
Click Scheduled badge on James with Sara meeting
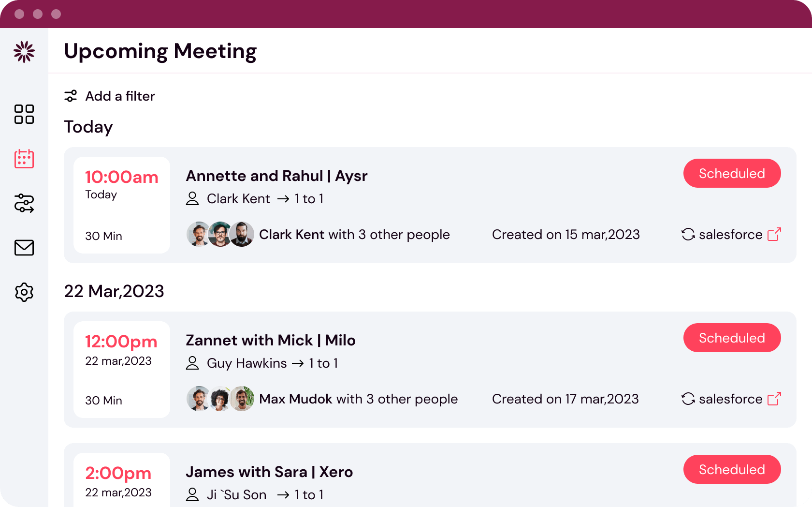(x=732, y=469)
